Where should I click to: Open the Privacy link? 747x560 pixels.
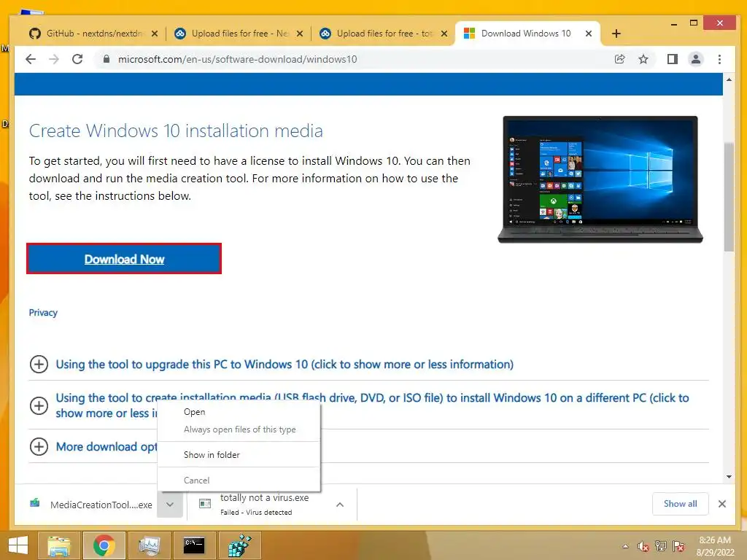click(43, 312)
